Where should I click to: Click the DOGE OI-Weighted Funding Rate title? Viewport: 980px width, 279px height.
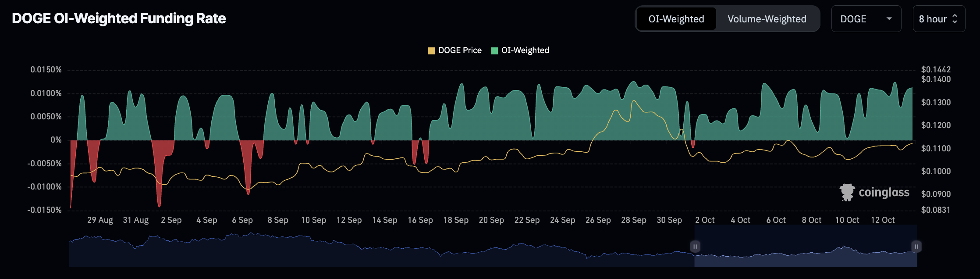coord(119,18)
